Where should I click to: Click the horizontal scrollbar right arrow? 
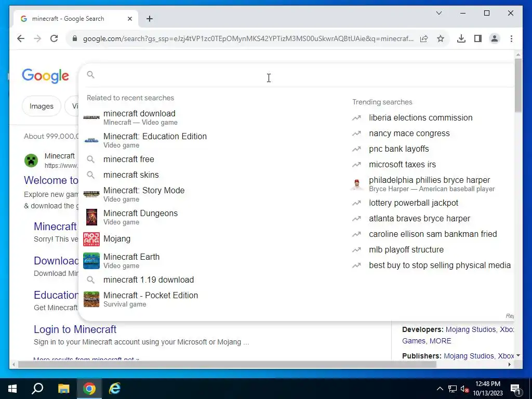pos(510,365)
